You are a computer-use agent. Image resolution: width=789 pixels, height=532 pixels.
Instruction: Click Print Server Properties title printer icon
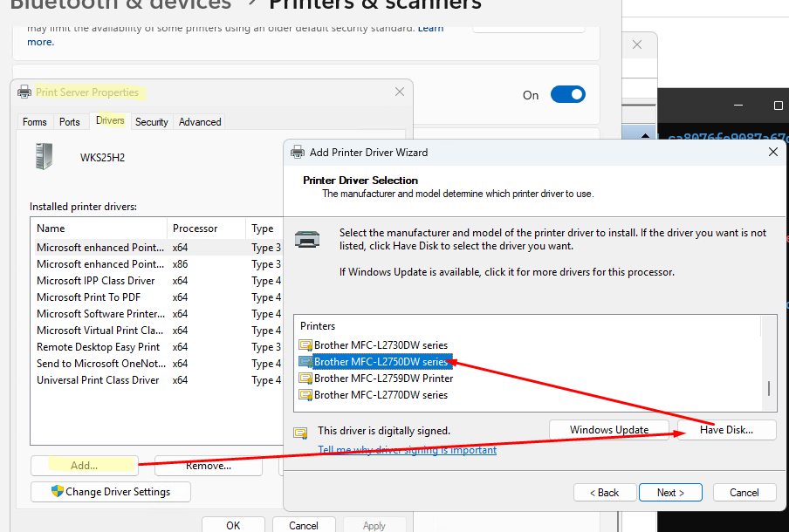24,92
